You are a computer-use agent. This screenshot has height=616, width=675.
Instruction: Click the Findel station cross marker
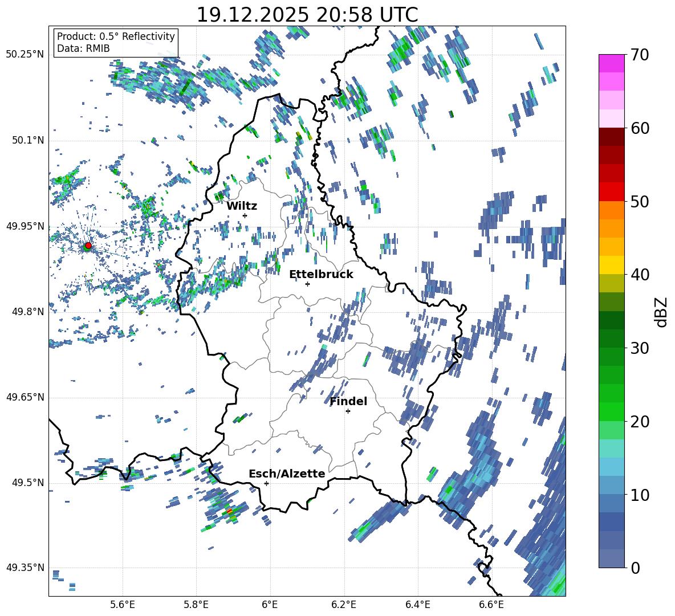click(348, 411)
